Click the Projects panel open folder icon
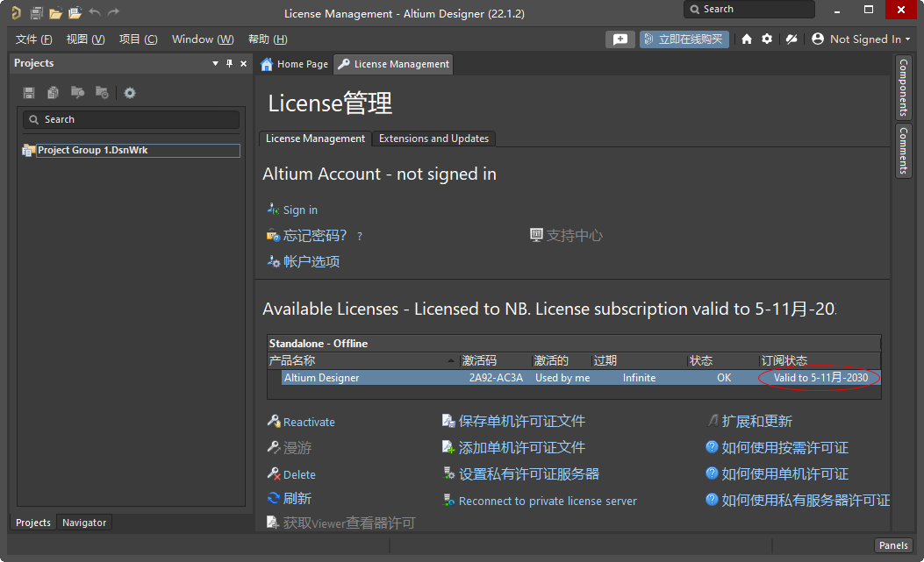 tap(77, 92)
